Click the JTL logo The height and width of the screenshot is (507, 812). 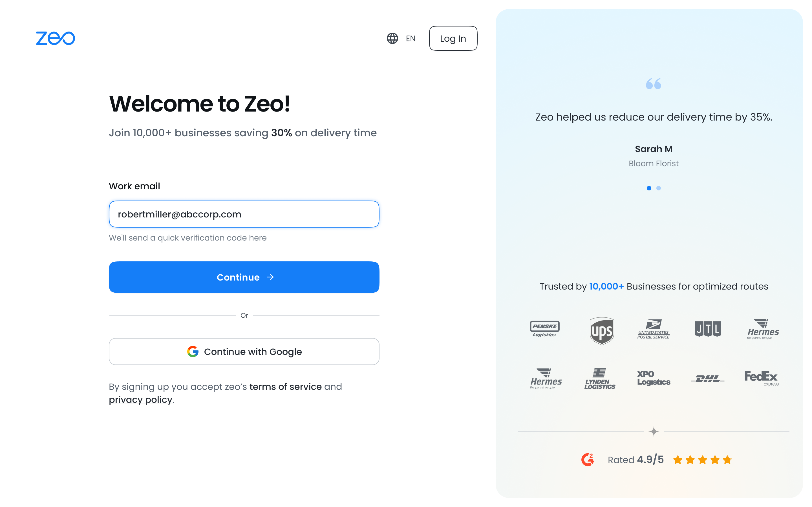point(708,329)
